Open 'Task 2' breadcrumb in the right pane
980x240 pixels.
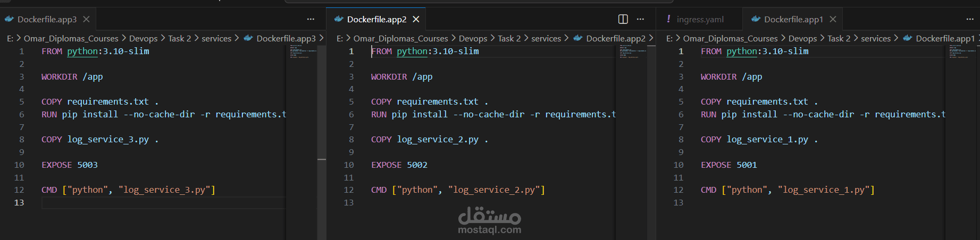click(839, 38)
